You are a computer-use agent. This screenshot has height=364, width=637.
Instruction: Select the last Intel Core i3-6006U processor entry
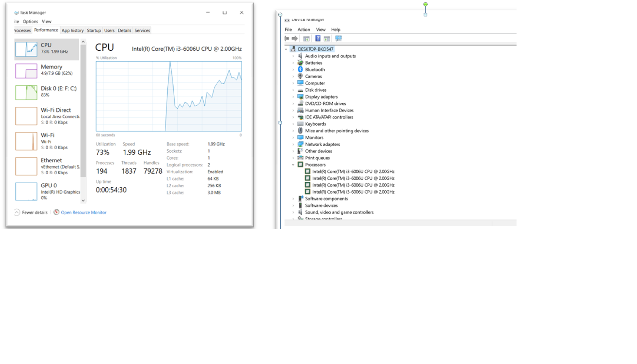(353, 192)
